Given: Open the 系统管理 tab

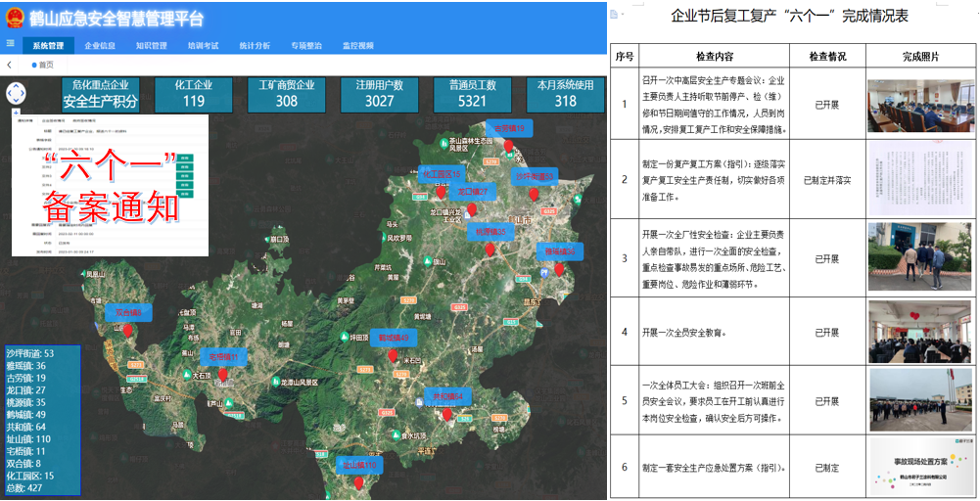Looking at the screenshot, I should (48, 45).
